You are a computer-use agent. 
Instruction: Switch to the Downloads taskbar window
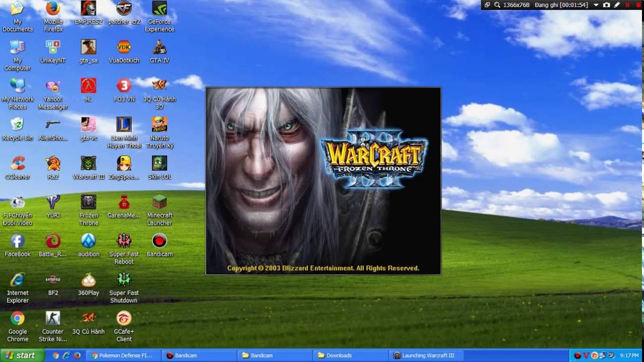pos(351,355)
